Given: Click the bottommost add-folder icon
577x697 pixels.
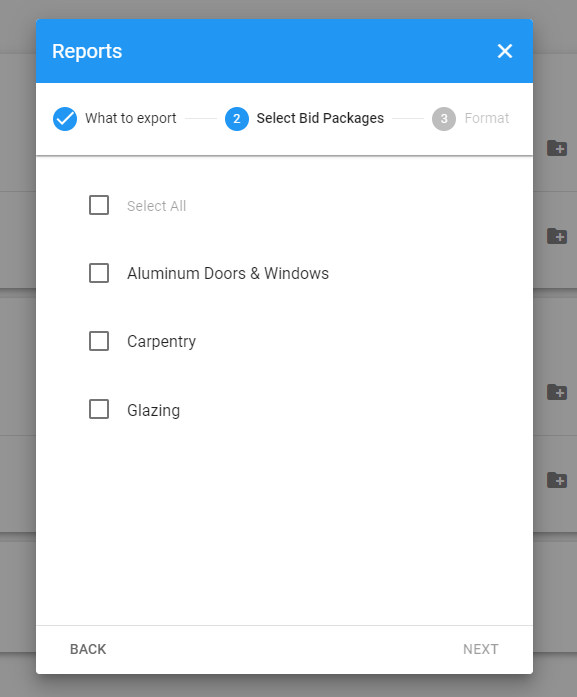Looking at the screenshot, I should [x=557, y=480].
